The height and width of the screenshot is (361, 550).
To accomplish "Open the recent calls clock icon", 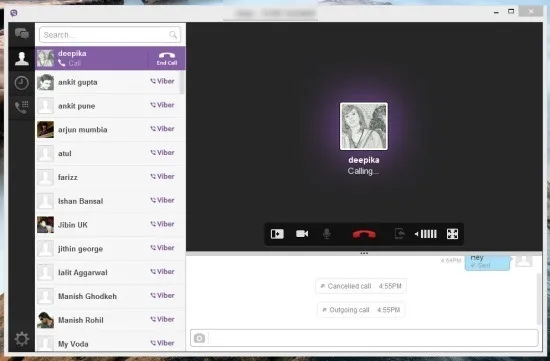I will click(x=21, y=83).
